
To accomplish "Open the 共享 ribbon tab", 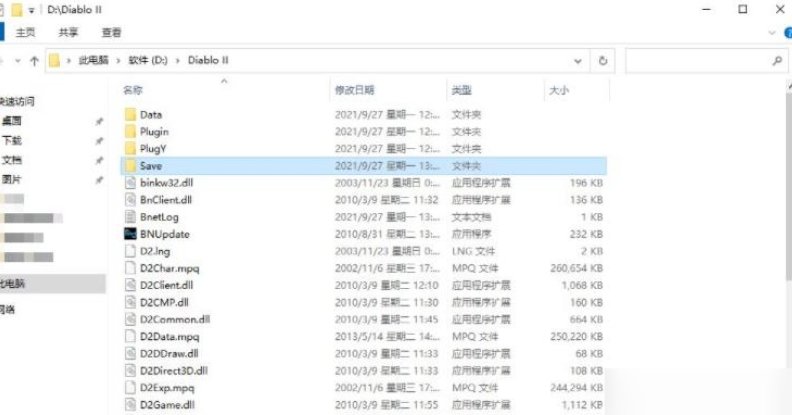I will click(x=68, y=33).
